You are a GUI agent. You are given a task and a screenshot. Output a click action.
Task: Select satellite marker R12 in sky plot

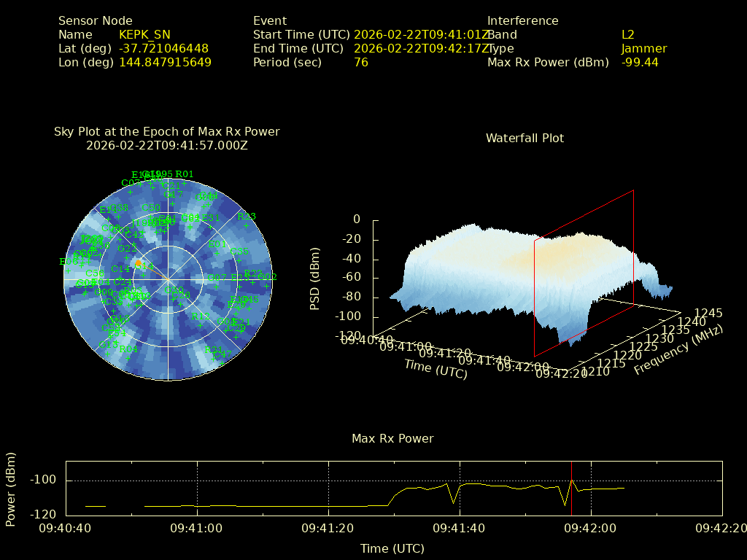201,317
